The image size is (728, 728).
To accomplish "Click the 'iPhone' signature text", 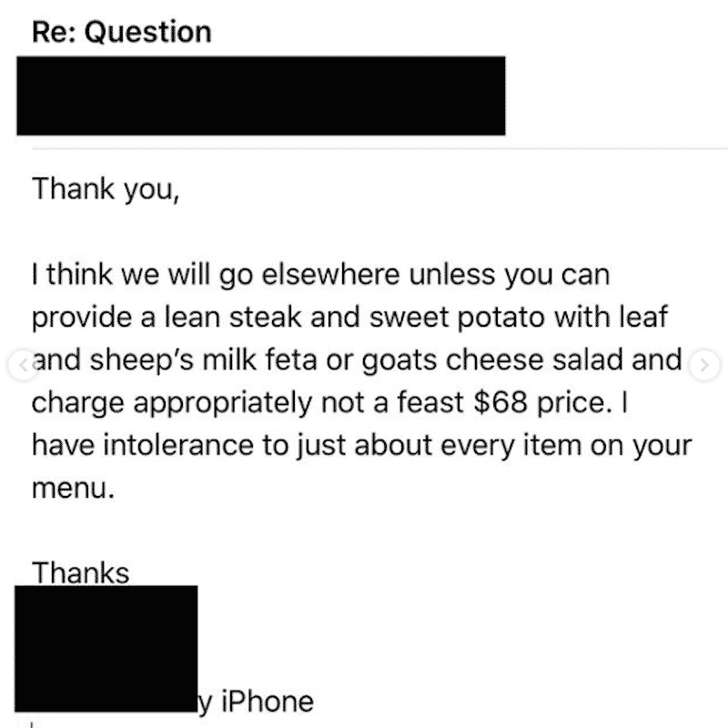I will coord(268,701).
